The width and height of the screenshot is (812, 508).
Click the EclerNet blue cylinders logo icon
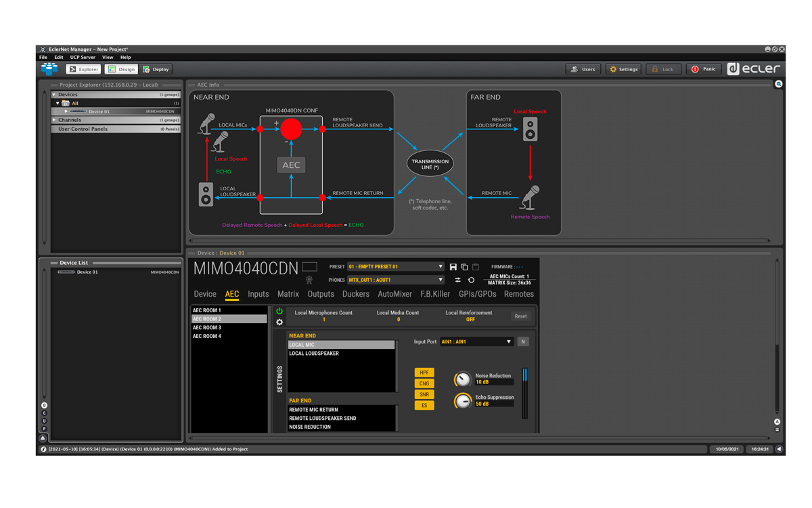click(x=49, y=68)
